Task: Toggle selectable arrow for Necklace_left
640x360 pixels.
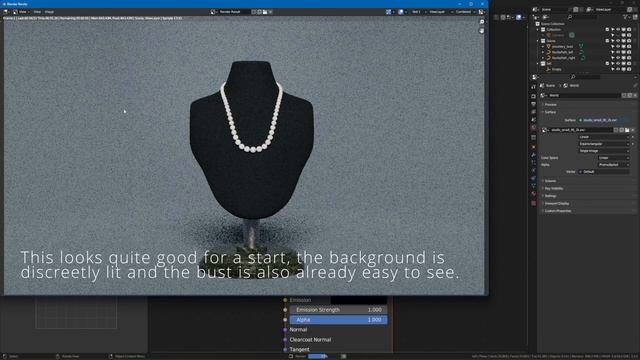Action: 613,52
